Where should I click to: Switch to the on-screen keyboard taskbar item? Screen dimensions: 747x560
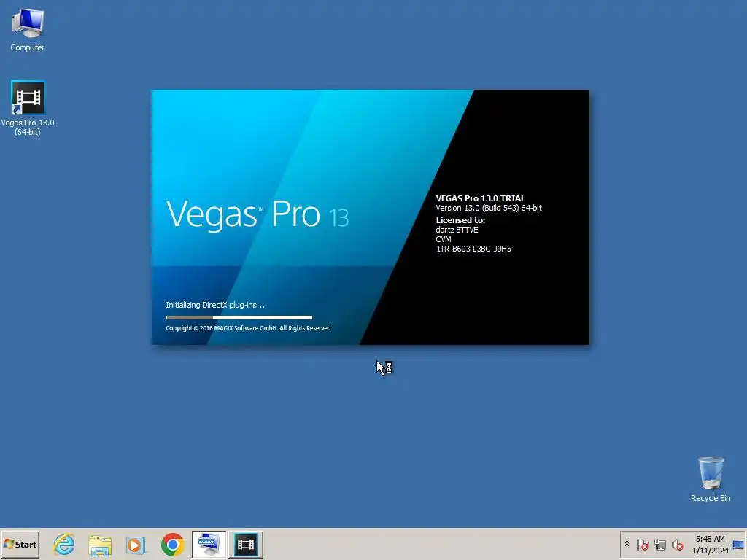point(209,544)
